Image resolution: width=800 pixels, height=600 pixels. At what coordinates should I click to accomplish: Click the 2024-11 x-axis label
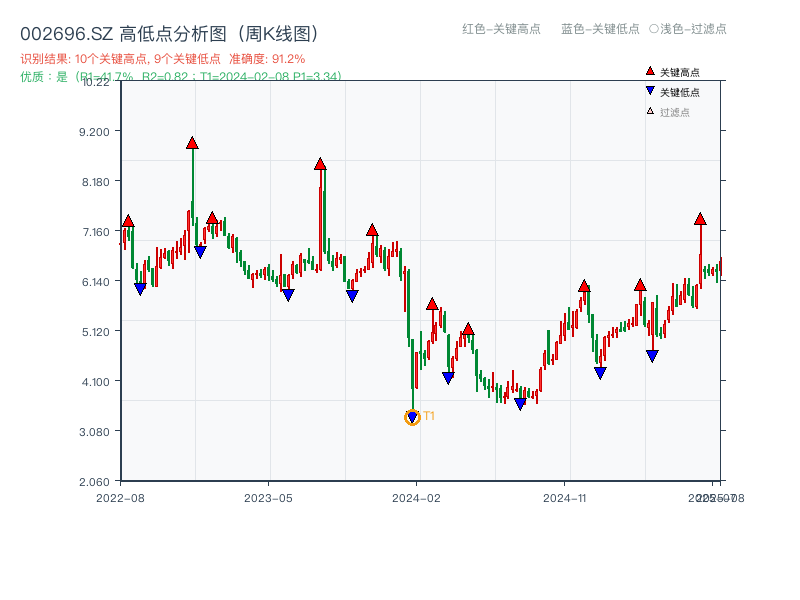pos(565,498)
